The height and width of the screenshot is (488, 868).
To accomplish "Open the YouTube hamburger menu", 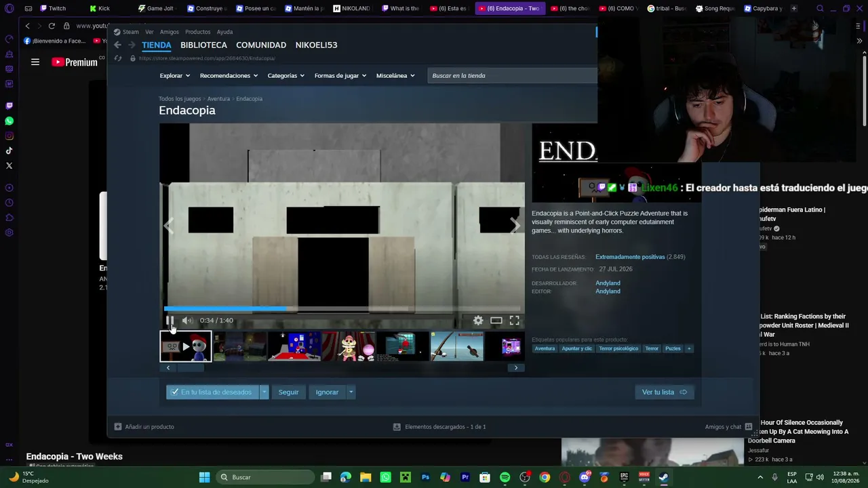I will 35,62.
